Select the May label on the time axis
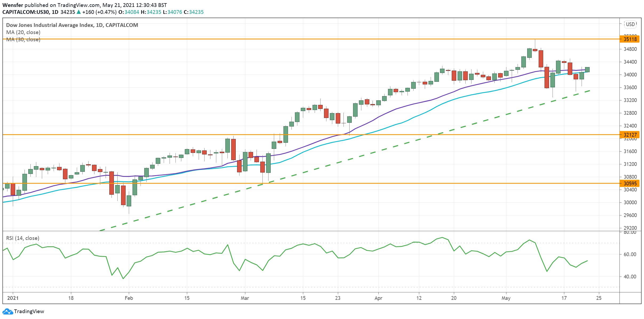The width and height of the screenshot is (644, 319). tap(506, 298)
